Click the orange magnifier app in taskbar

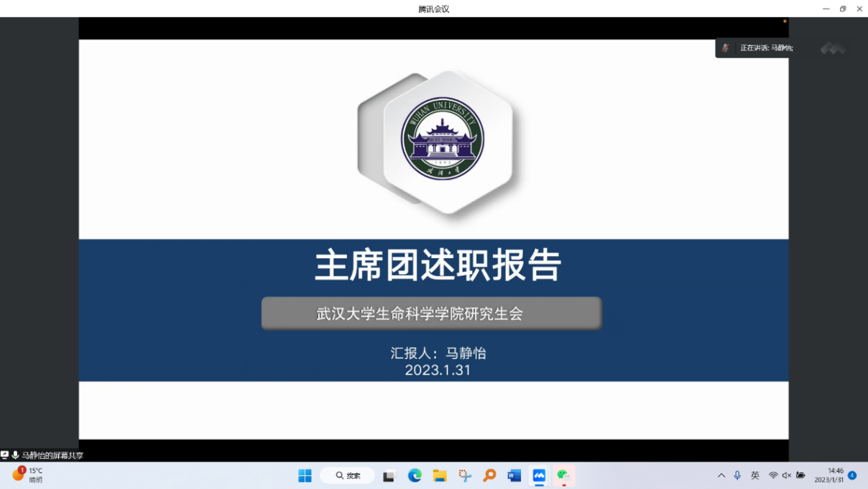pyautogui.click(x=489, y=475)
